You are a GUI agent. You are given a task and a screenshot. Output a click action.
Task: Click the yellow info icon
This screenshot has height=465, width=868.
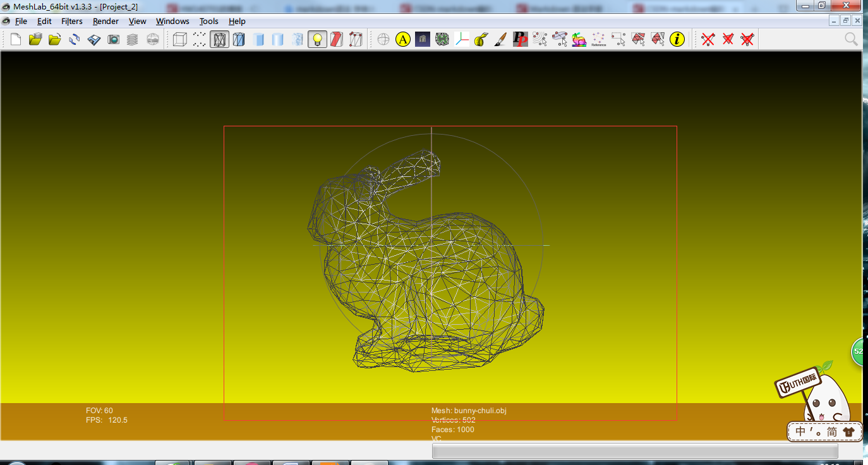click(677, 40)
